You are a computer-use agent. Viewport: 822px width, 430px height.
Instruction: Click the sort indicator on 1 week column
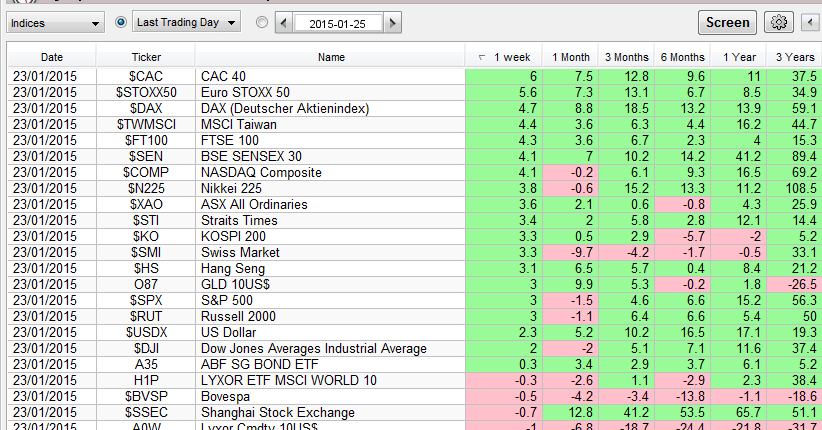point(482,57)
